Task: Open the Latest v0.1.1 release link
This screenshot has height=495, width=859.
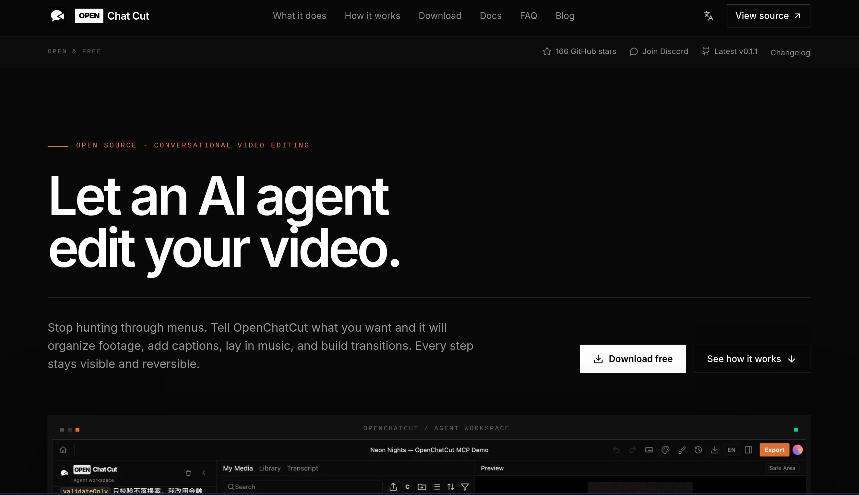Action: pos(730,51)
